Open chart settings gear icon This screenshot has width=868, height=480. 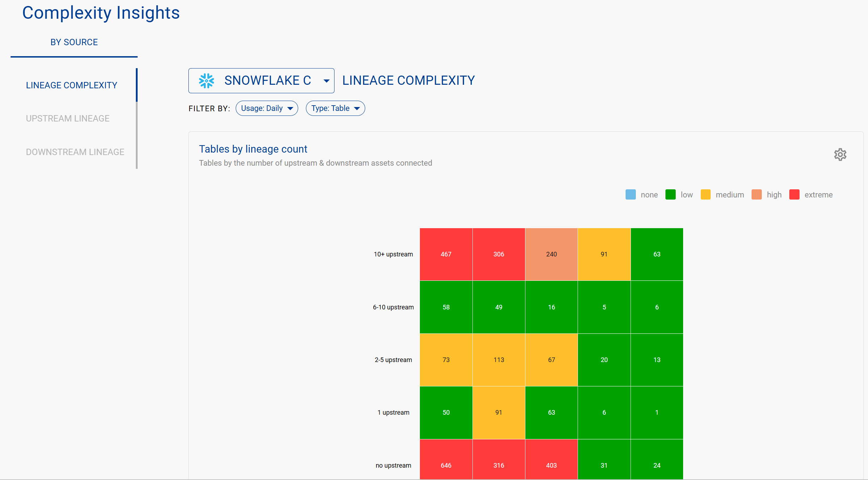tap(840, 154)
